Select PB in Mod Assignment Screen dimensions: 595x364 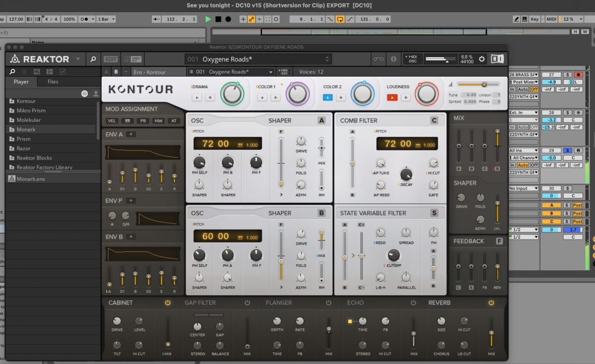[x=143, y=121]
